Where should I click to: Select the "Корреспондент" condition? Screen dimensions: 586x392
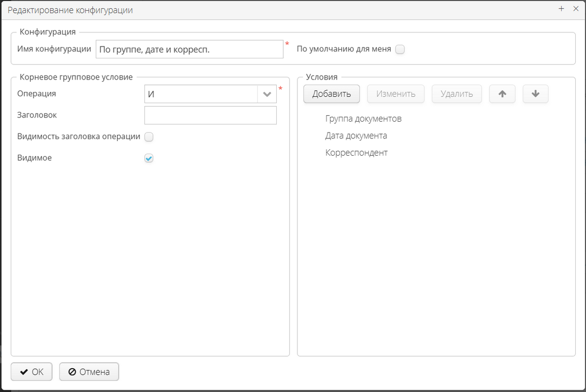(x=356, y=152)
